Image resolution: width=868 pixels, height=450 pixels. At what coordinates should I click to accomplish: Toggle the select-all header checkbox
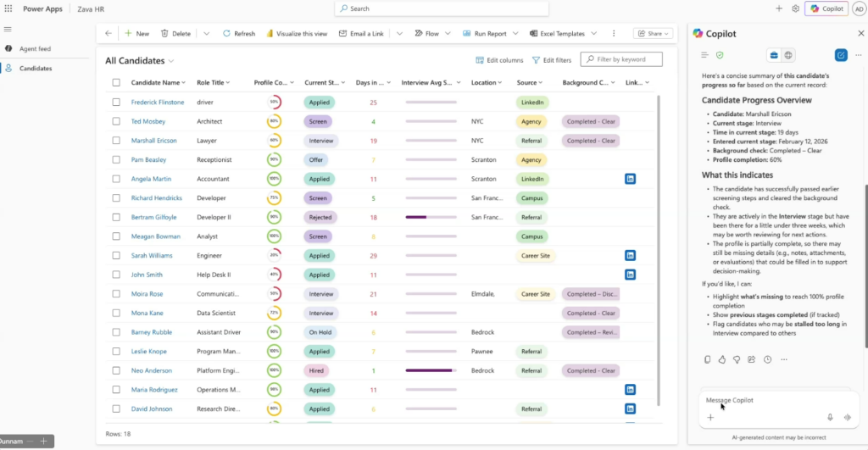point(116,83)
